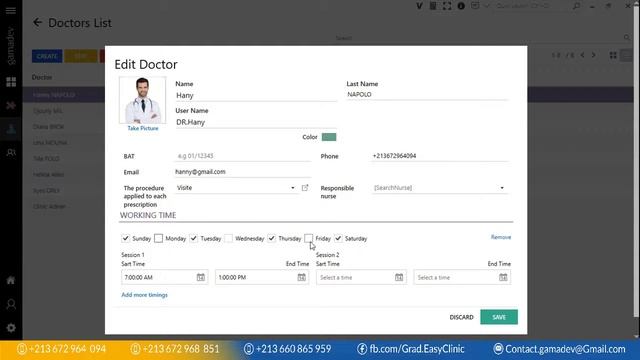The width and height of the screenshot is (640, 360).
Task: Click the SAVE button
Action: point(499,317)
